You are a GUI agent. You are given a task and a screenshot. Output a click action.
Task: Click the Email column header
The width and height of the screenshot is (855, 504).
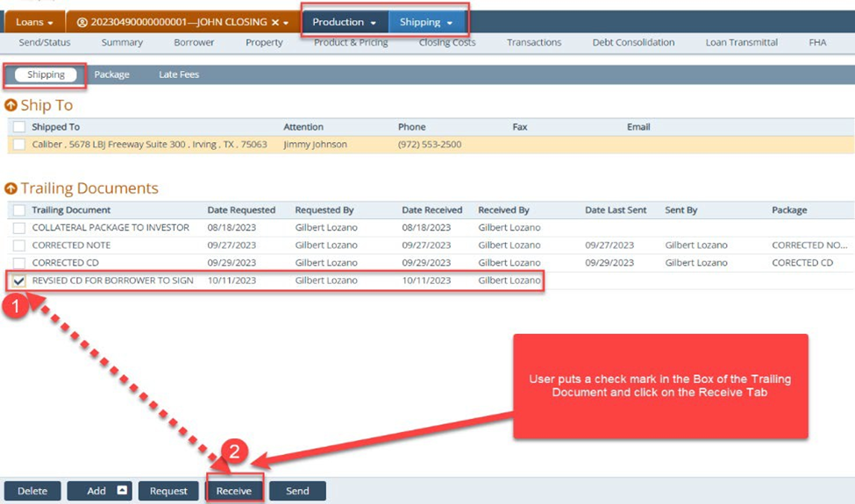click(638, 126)
